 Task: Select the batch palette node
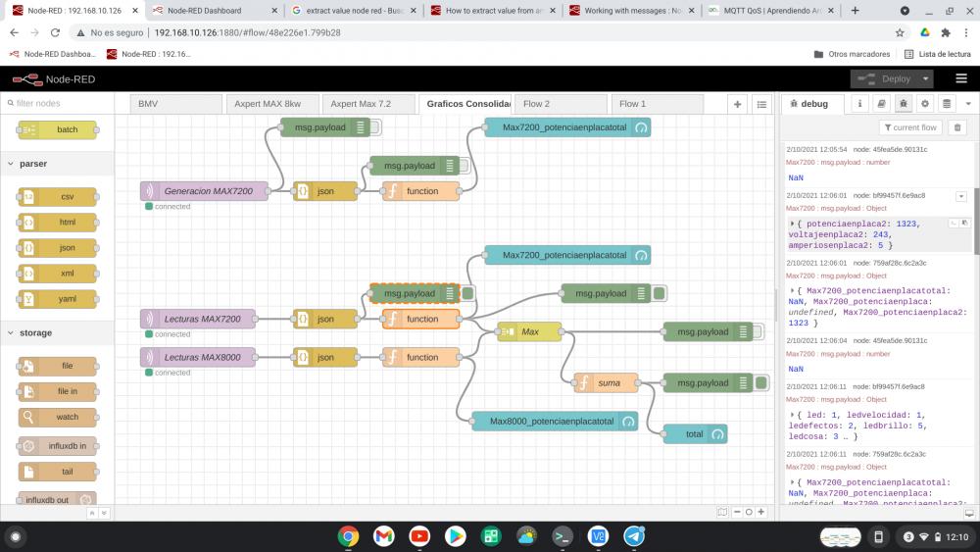click(x=58, y=130)
